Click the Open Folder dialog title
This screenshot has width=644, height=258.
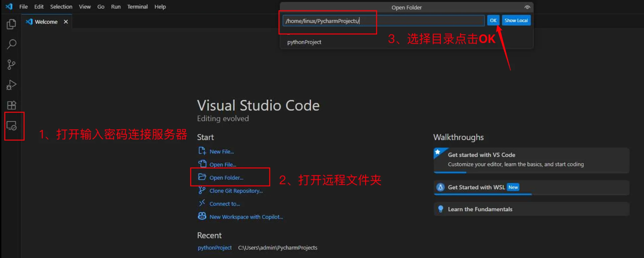pyautogui.click(x=406, y=7)
